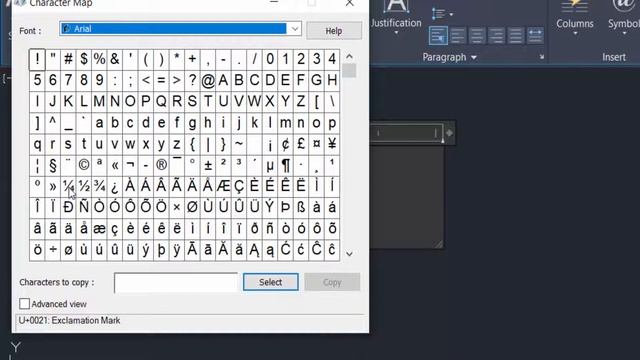Select the ® registered symbol
Screen dimensions: 640x360
[161, 165]
